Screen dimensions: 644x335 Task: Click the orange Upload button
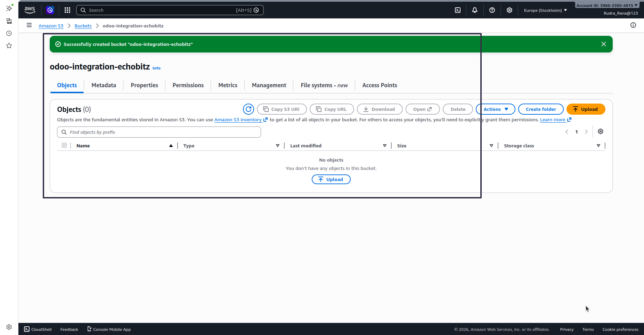pyautogui.click(x=586, y=109)
